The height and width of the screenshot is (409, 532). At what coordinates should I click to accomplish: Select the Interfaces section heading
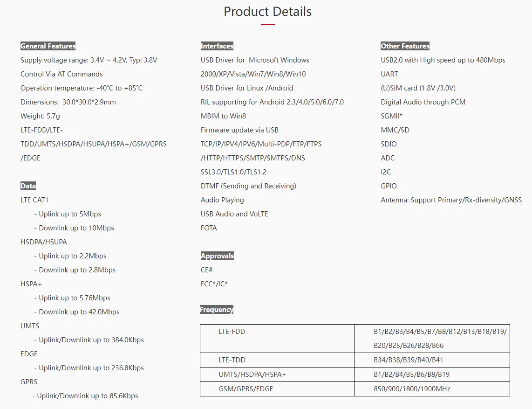coord(217,46)
